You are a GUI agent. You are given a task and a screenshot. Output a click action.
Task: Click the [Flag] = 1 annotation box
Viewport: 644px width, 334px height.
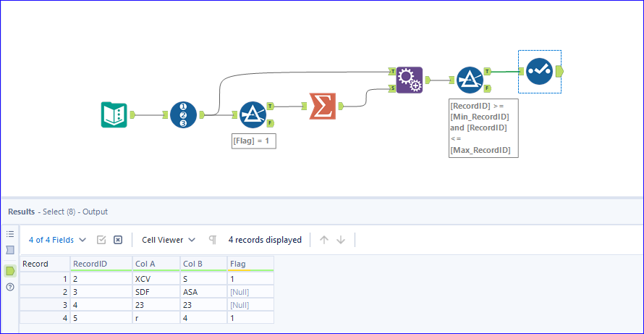254,141
